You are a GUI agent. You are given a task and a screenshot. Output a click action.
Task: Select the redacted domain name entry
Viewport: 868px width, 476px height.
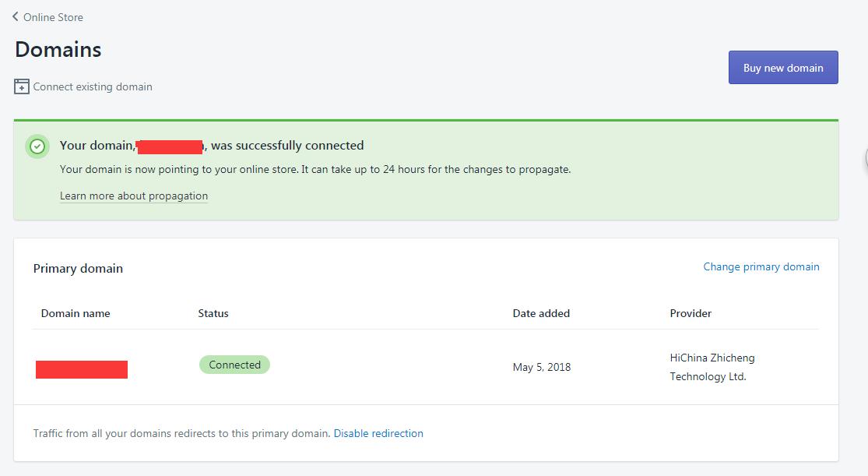[82, 368]
